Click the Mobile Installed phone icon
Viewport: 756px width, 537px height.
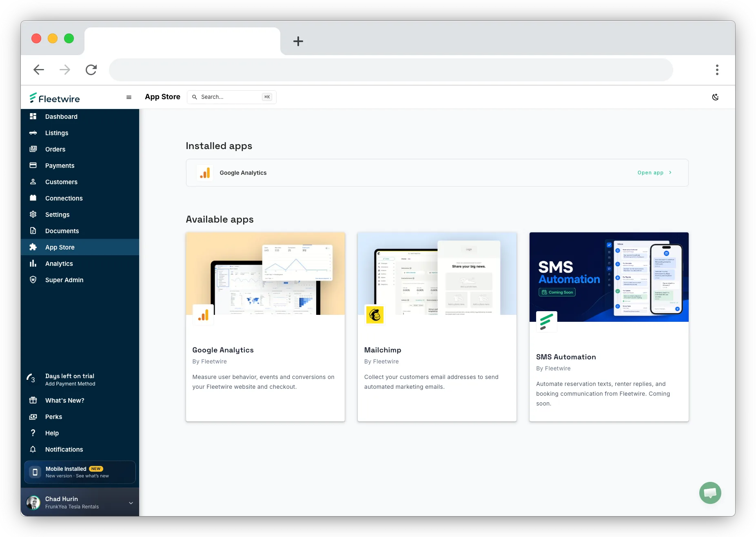point(35,472)
